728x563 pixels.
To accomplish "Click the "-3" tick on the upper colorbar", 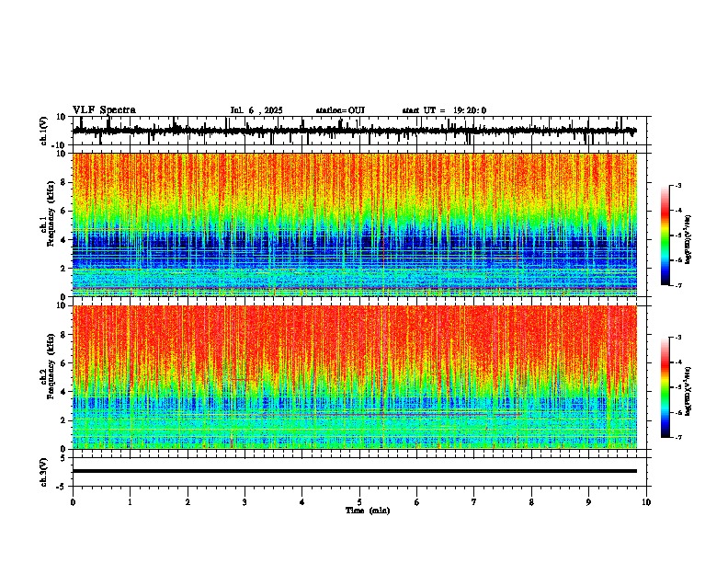I will pos(677,185).
